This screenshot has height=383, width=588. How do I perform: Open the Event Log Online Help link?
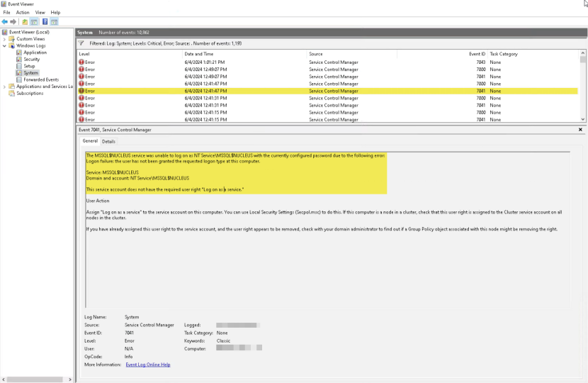[147, 365]
